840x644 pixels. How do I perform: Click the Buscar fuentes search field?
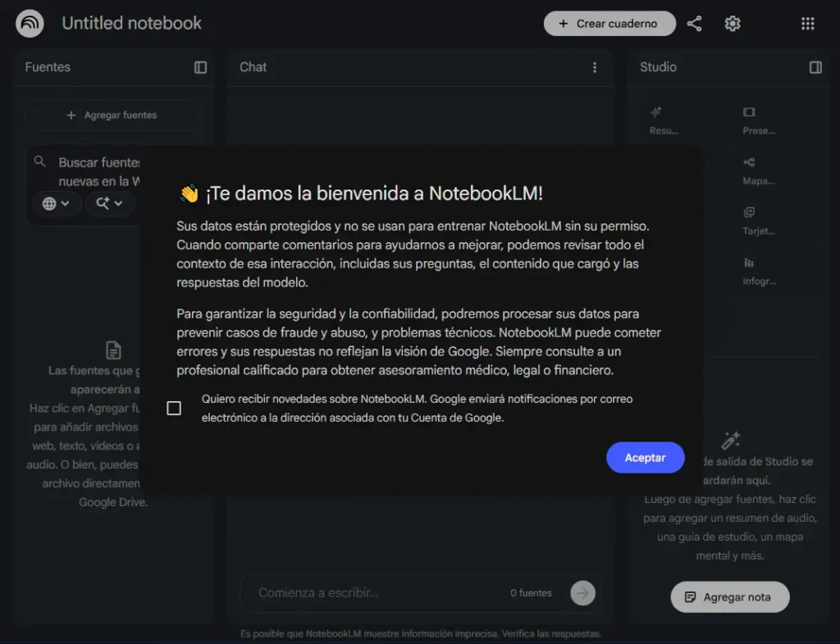pyautogui.click(x=98, y=171)
